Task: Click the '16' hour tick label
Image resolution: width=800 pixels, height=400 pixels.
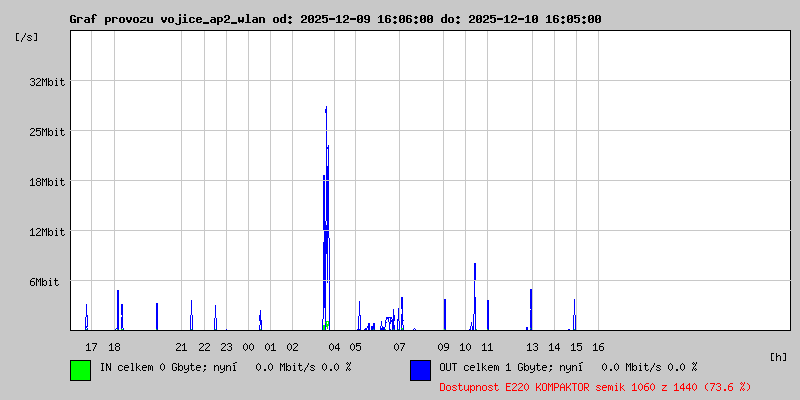Action: 598,347
